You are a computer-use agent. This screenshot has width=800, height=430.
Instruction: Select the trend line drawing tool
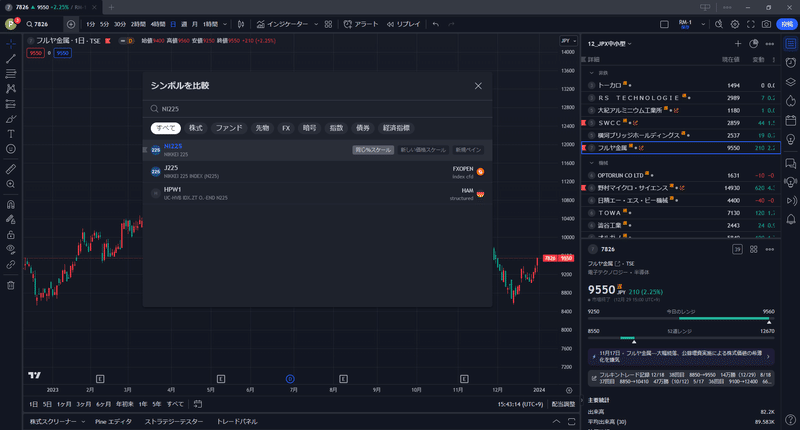coord(11,59)
